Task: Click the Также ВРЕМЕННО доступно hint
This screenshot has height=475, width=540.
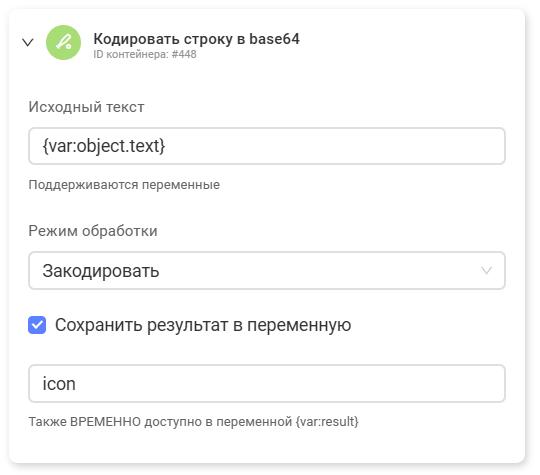Action: (x=193, y=421)
